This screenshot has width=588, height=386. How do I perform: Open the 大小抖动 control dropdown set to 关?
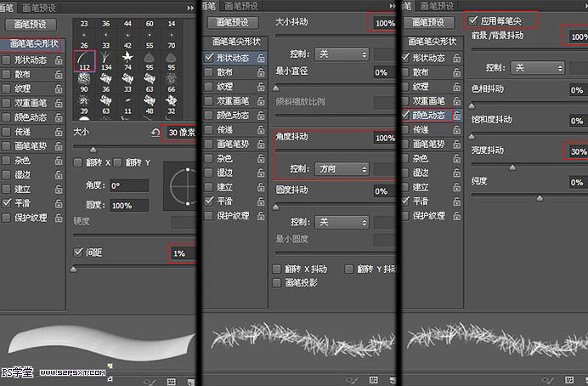coord(342,54)
